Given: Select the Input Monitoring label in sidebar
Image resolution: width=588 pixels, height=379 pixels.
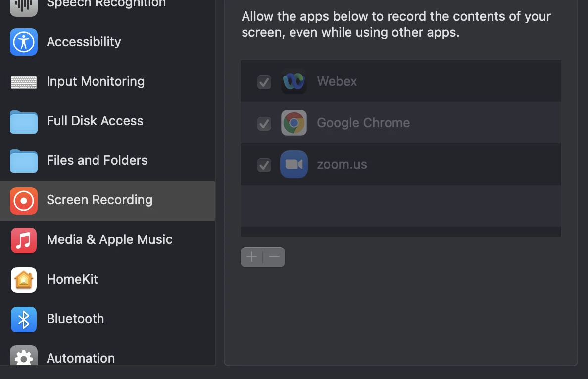Looking at the screenshot, I should [96, 81].
